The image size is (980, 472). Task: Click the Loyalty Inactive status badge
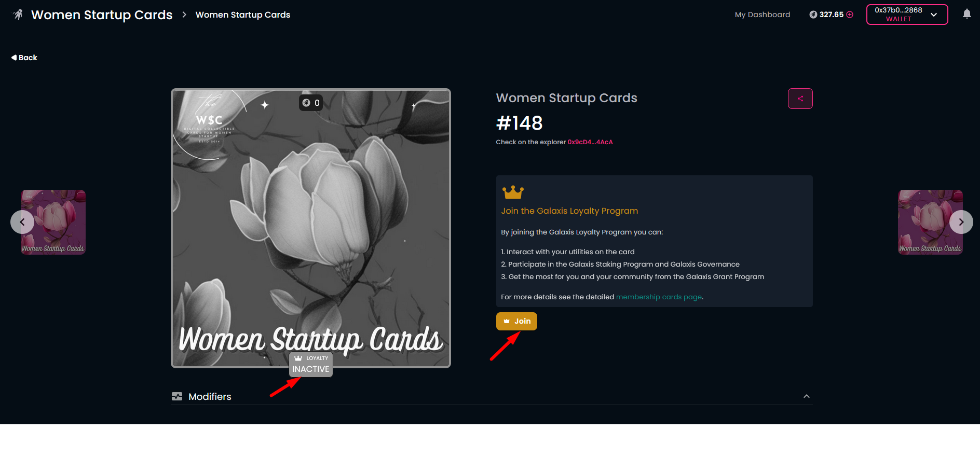[x=311, y=364]
